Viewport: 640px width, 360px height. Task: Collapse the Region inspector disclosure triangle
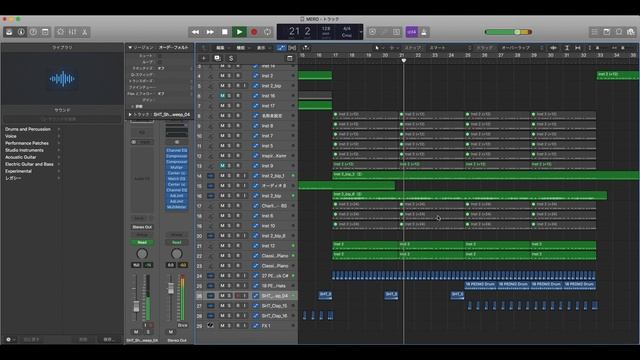(x=130, y=48)
